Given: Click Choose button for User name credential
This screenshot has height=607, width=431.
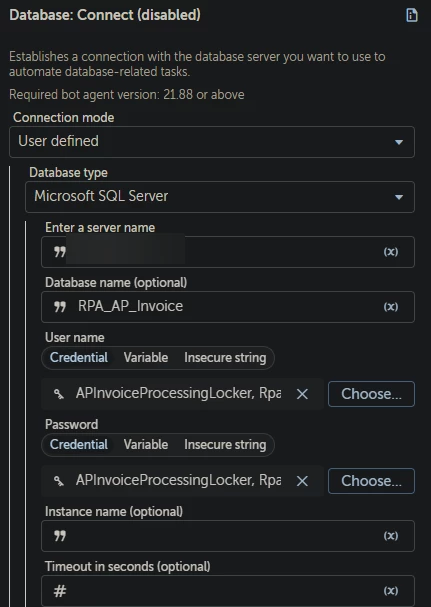Looking at the screenshot, I should 371,394.
